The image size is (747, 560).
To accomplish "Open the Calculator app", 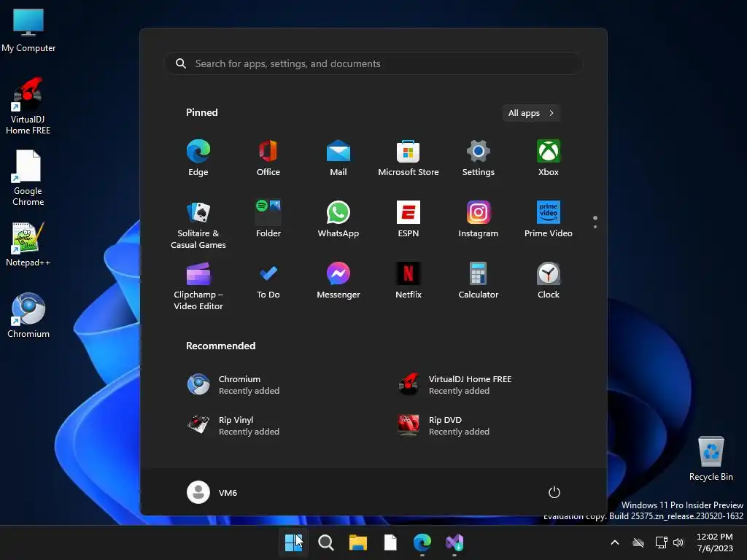I will [x=479, y=281].
